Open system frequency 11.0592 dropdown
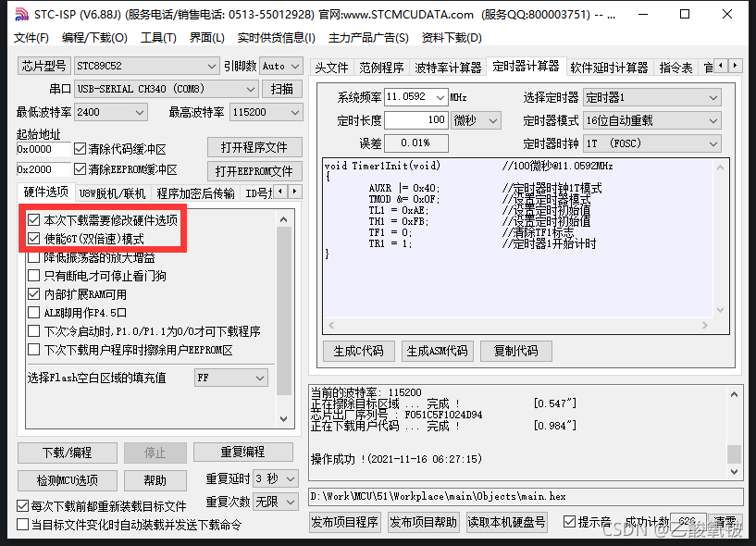Viewport: 756px width, 546px height. tap(416, 97)
